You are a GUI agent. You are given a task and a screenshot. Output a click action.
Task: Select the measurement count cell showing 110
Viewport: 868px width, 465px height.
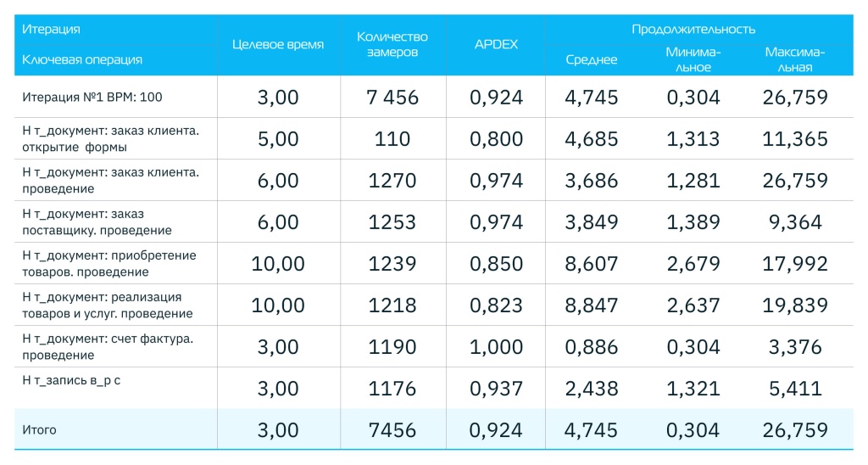(392, 138)
